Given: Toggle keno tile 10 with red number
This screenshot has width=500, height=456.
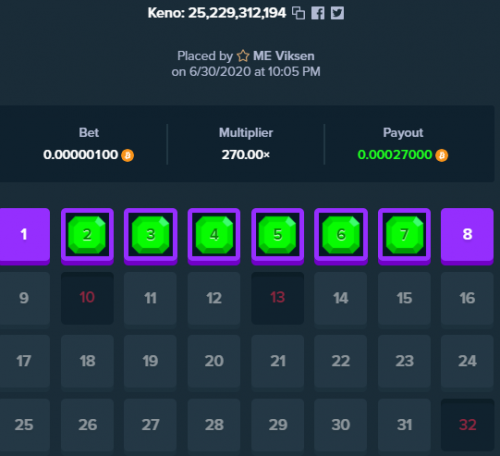Looking at the screenshot, I should [87, 298].
